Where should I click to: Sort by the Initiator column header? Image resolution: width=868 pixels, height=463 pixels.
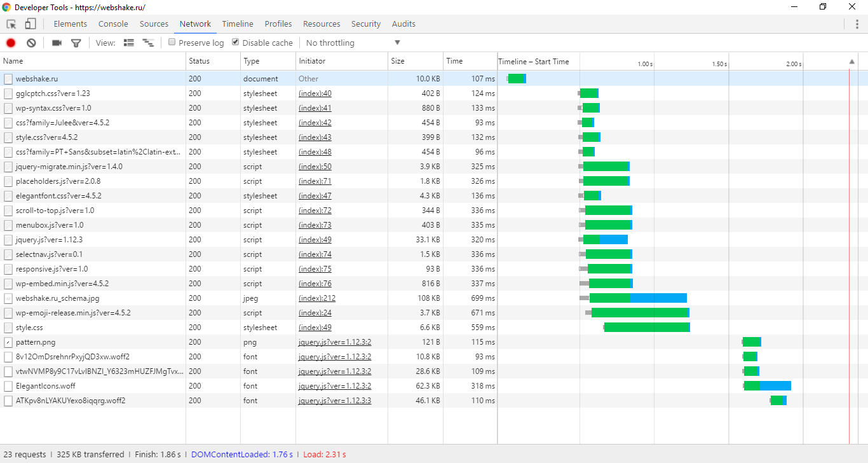[342, 62]
